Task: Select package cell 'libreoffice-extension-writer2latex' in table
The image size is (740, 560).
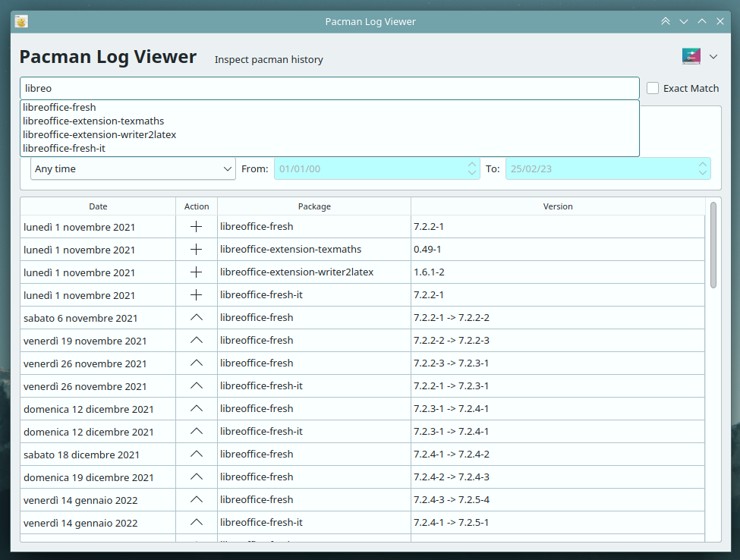Action: pos(314,272)
